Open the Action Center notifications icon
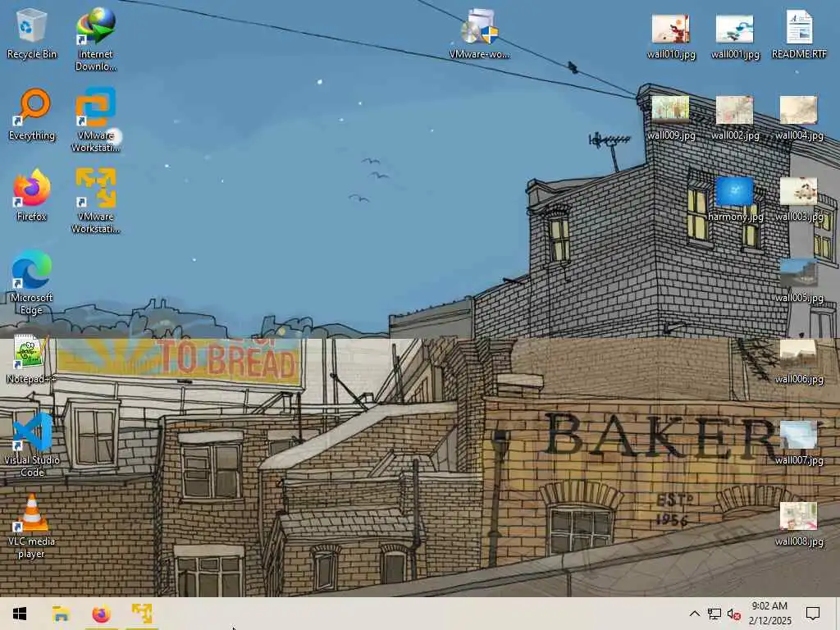Screen dimensions: 840x630 point(813,614)
